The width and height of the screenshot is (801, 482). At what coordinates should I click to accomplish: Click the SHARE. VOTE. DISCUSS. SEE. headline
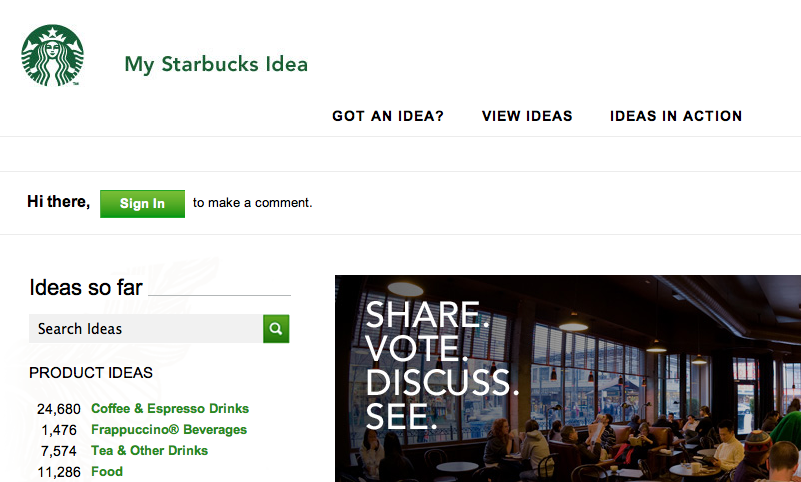pos(441,365)
